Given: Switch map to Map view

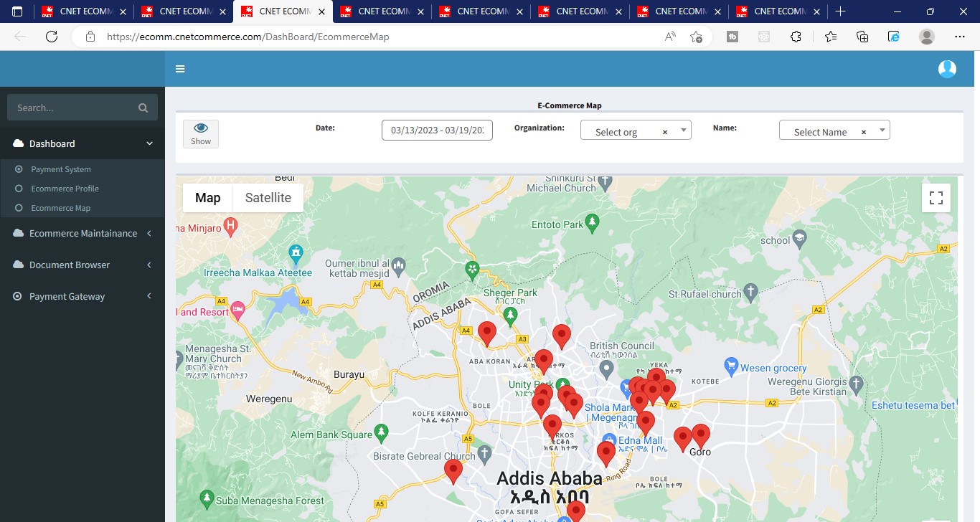Looking at the screenshot, I should pos(208,198).
